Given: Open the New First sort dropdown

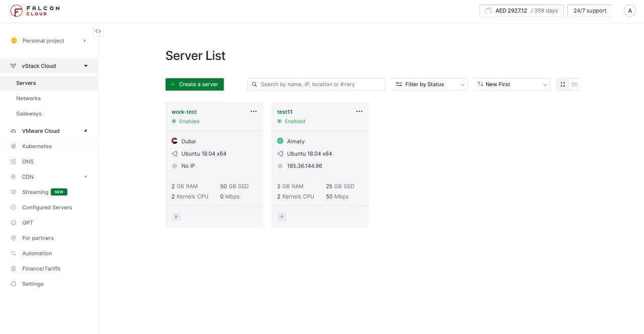Looking at the screenshot, I should (512, 85).
